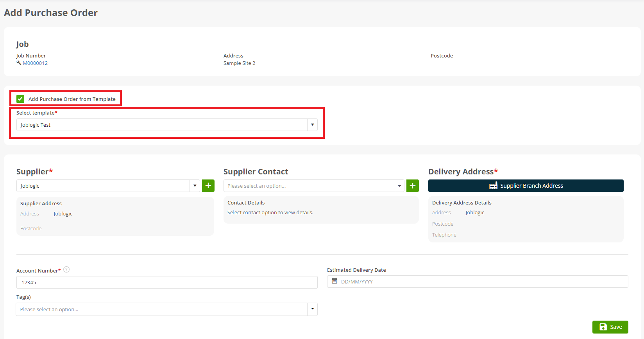Screen dimensions: 644x339
Task: Open the calendar icon for delivery date
Action: tap(335, 281)
